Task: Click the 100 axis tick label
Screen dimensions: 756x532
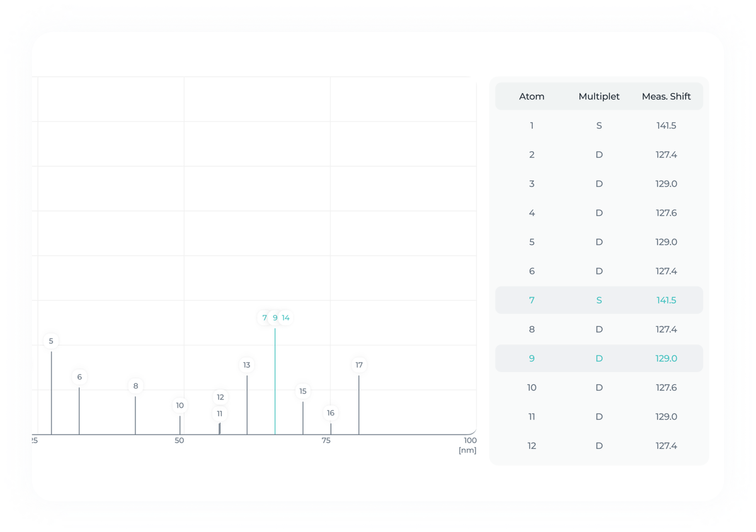Action: (470, 441)
